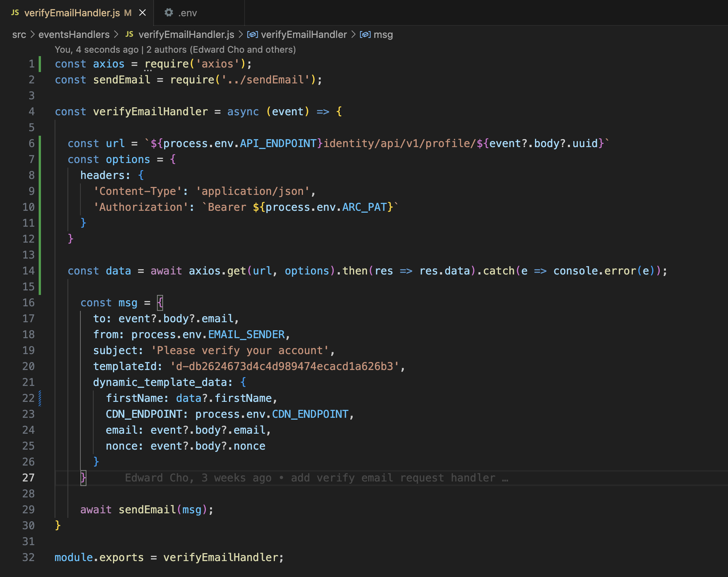Click 'sendEmail(msg)' call on line 29
This screenshot has height=577, width=728.
tap(163, 510)
